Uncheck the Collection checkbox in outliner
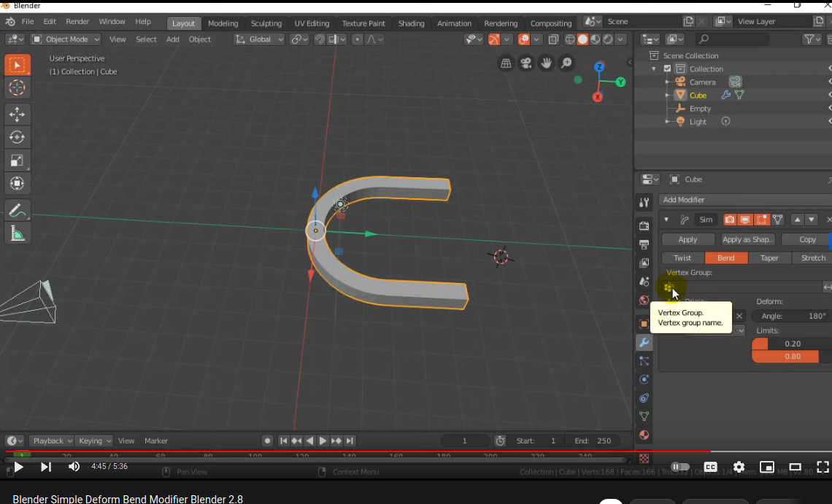The image size is (832, 504). point(667,69)
